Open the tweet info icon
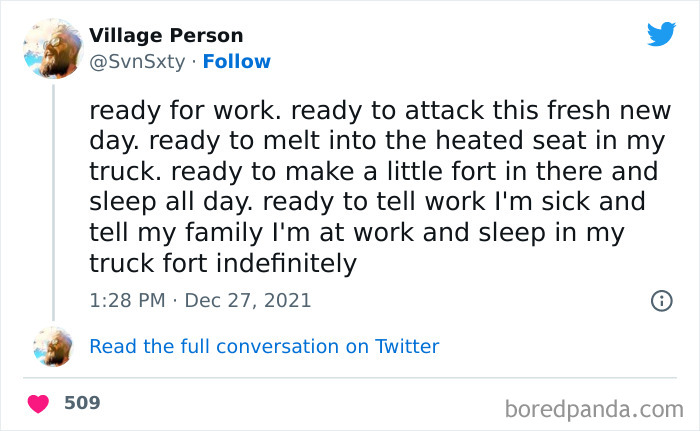Image resolution: width=700 pixels, height=431 pixels. pos(660,300)
